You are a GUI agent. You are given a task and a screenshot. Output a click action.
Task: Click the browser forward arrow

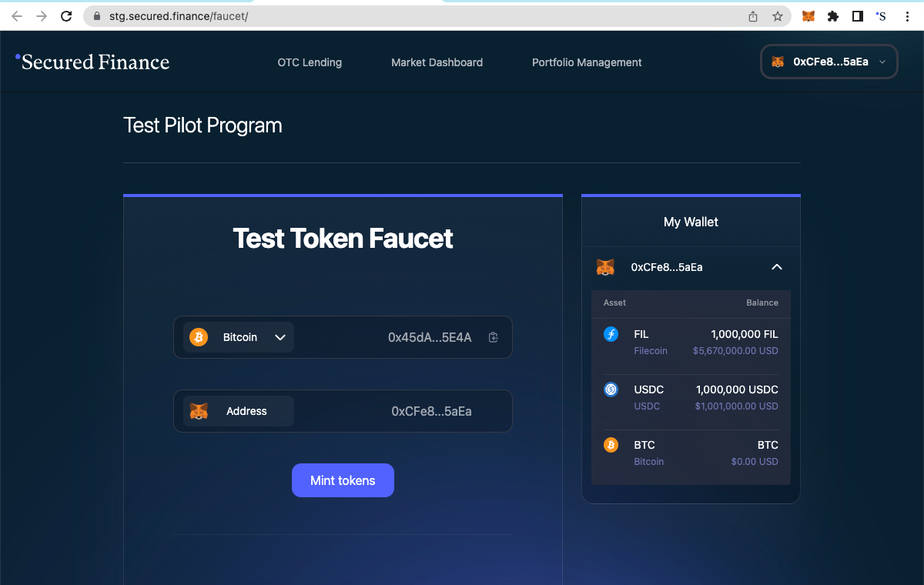(x=42, y=16)
